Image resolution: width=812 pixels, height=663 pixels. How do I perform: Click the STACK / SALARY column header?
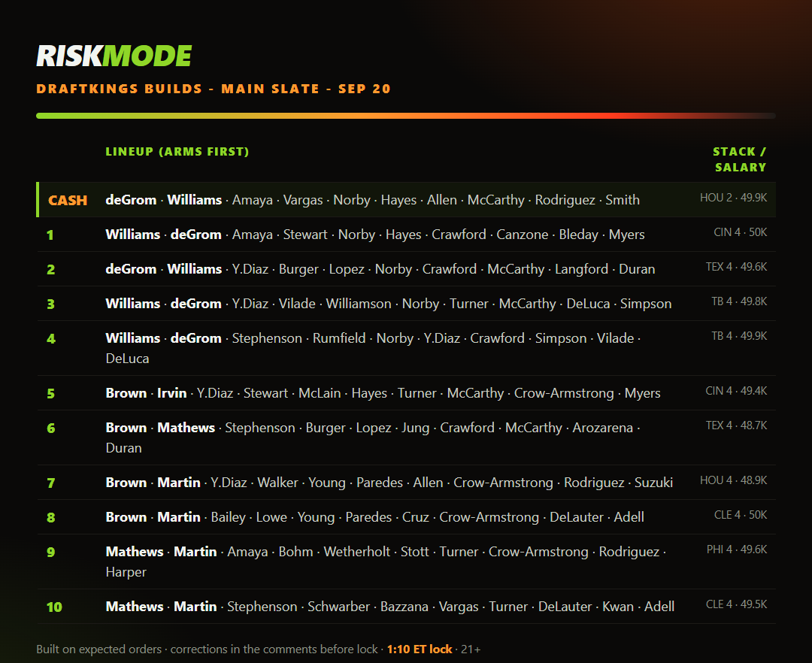[740, 159]
